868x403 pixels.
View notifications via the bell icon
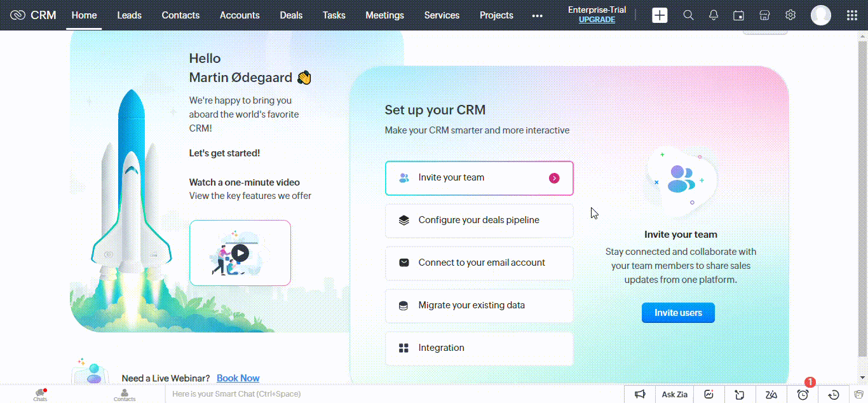point(713,15)
